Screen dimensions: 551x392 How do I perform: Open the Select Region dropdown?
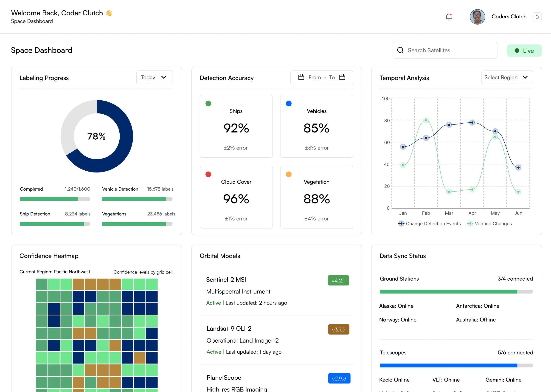pos(507,77)
